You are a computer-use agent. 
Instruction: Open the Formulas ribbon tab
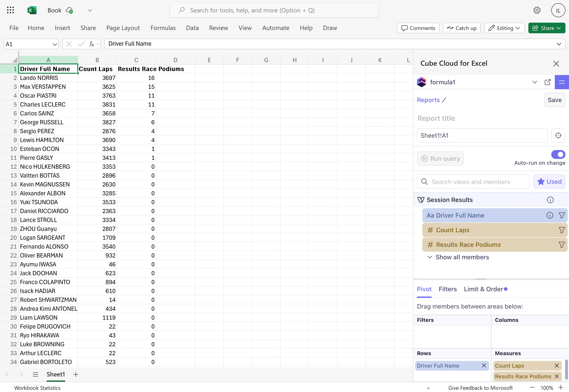[x=163, y=28]
